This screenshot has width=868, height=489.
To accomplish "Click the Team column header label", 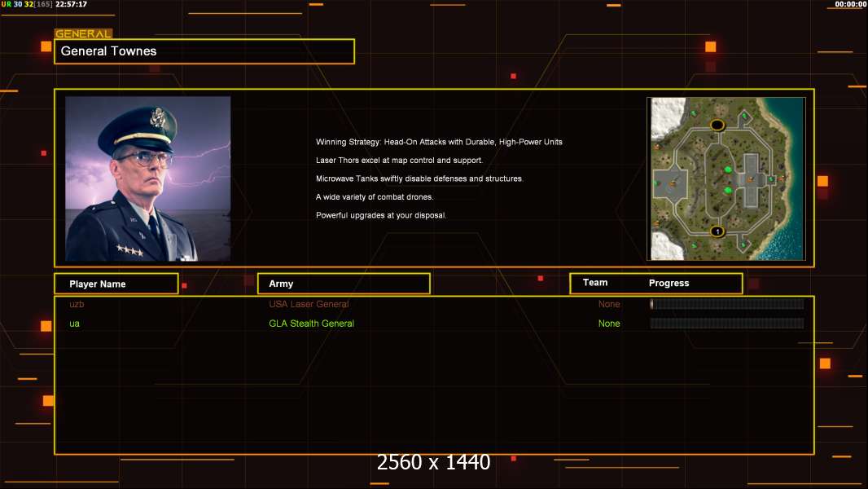I will click(595, 283).
